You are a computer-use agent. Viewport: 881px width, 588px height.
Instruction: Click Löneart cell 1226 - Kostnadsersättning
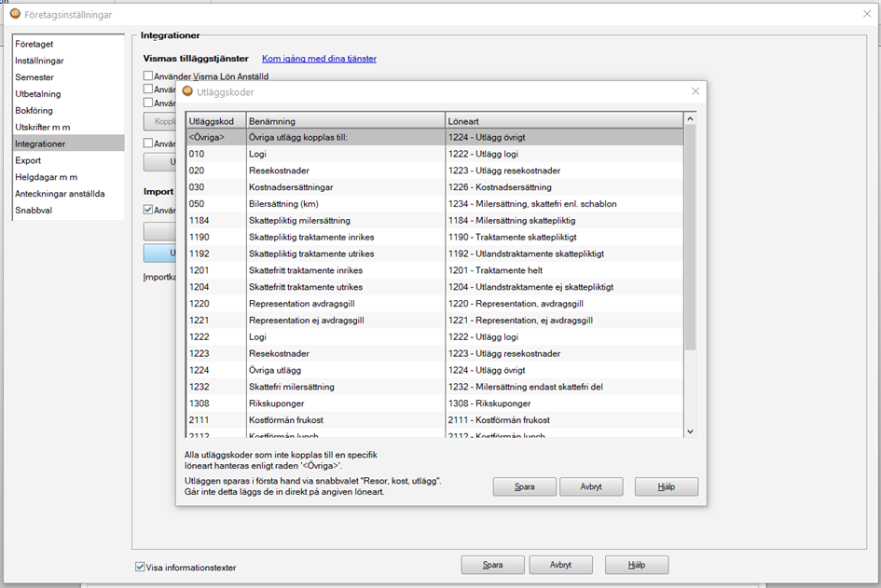point(564,187)
